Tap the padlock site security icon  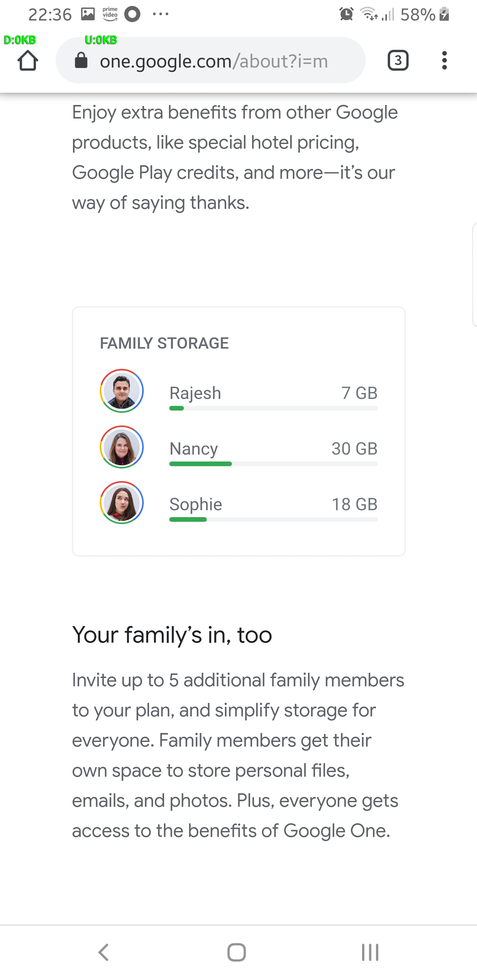tap(81, 61)
